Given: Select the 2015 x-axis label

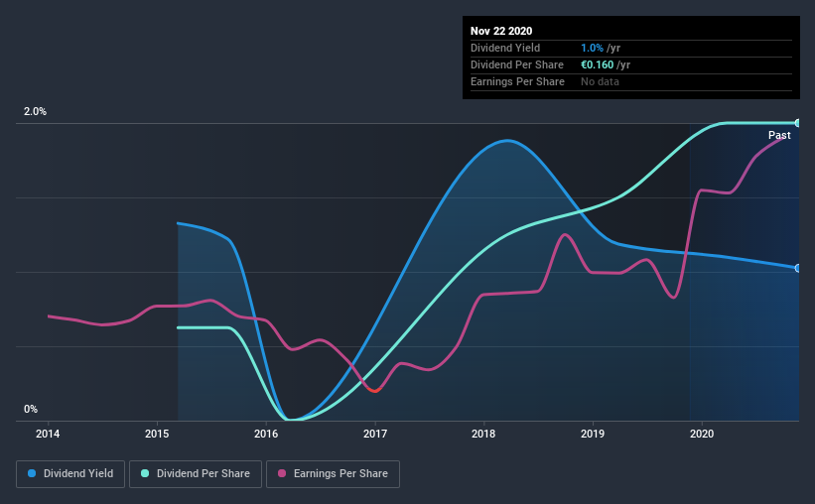Looking at the screenshot, I should [157, 434].
